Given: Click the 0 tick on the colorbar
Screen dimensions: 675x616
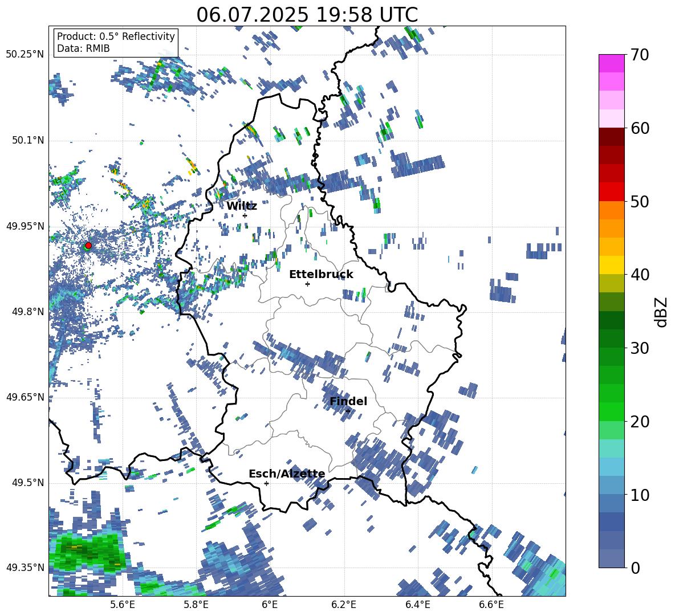Looking at the screenshot, I should [x=635, y=568].
